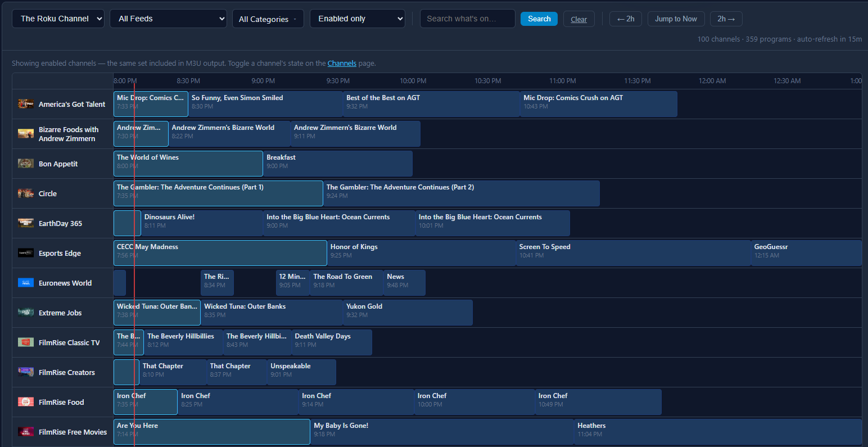Image resolution: width=868 pixels, height=447 pixels.
Task: Open Best of the Best on AGT program
Action: (431, 104)
